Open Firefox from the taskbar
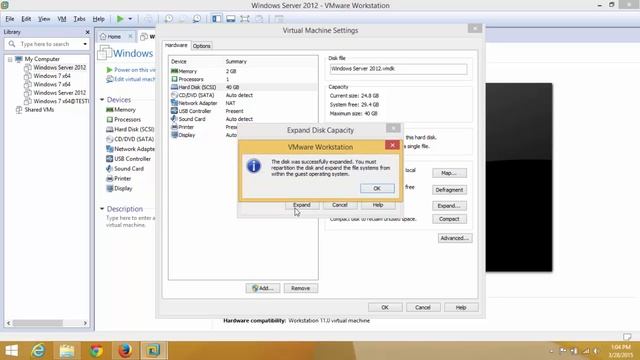Screen dimensions: 640x360 pos(125,351)
